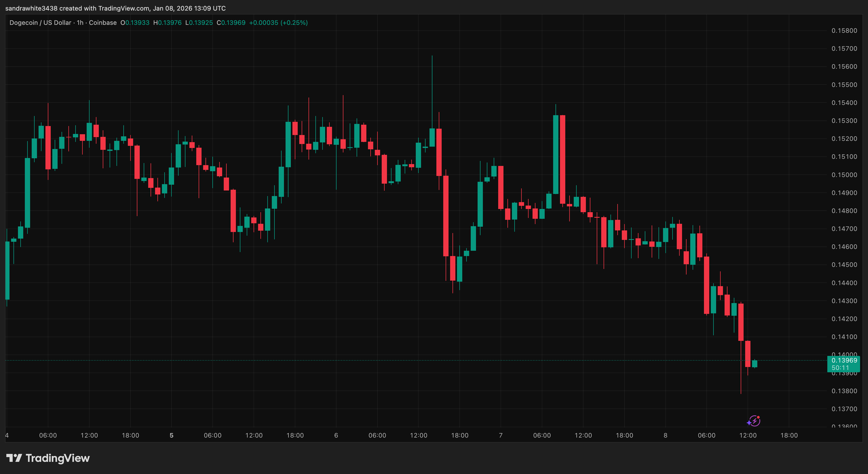Select the high value H0.13976
Screen dimensions: 868x474
coord(167,22)
